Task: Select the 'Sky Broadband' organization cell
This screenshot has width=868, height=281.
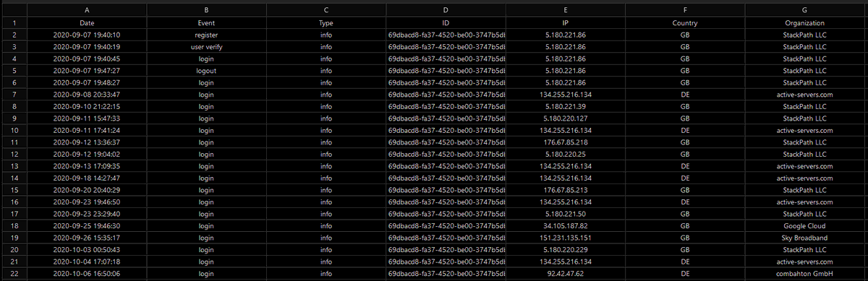Action: tap(804, 237)
